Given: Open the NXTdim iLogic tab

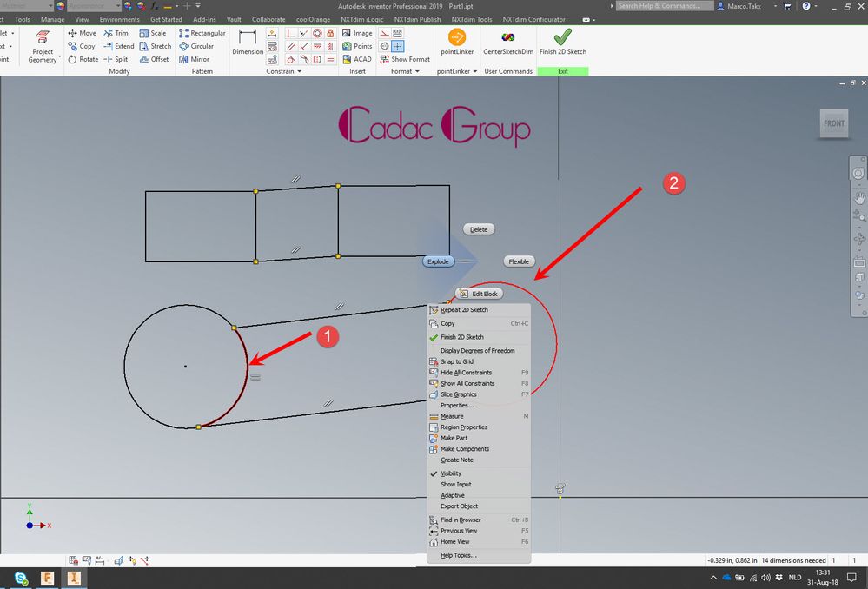Looking at the screenshot, I should click(362, 19).
